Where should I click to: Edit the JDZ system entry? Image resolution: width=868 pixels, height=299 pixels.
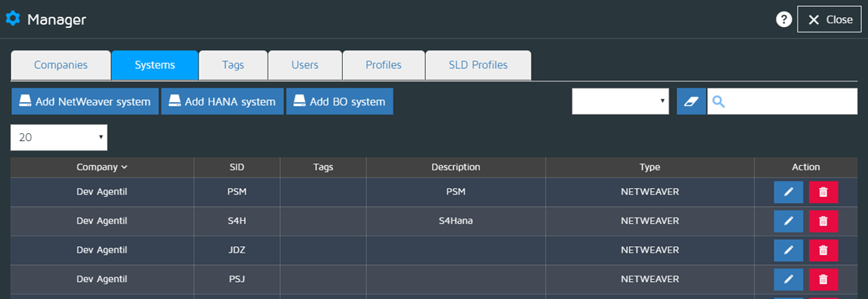tap(789, 250)
